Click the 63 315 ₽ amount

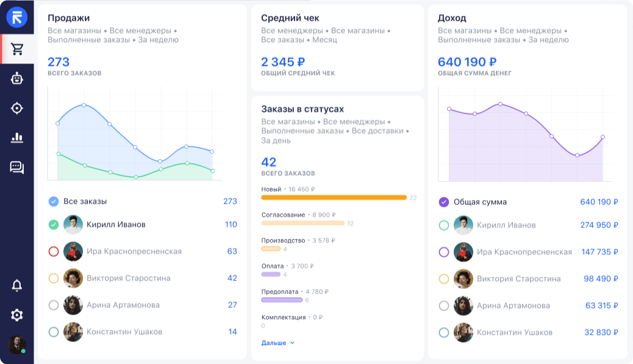coord(601,305)
